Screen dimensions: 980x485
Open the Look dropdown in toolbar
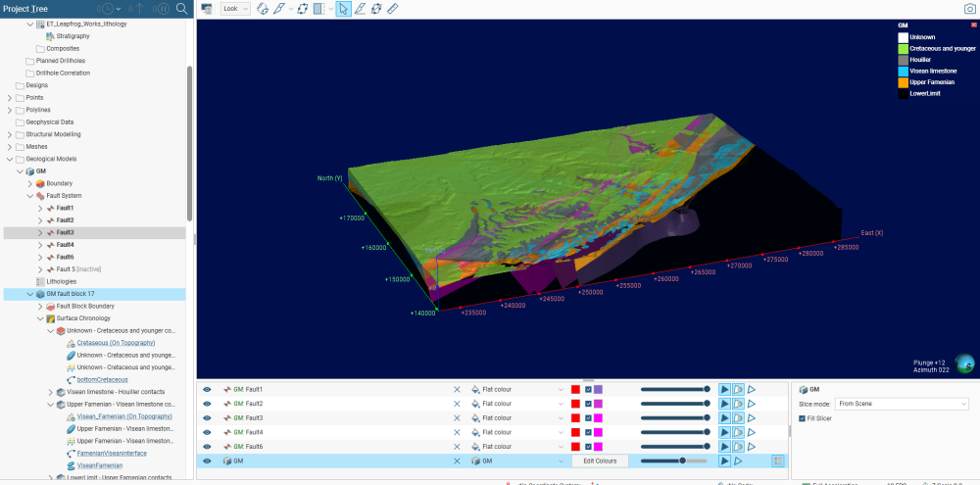(235, 9)
